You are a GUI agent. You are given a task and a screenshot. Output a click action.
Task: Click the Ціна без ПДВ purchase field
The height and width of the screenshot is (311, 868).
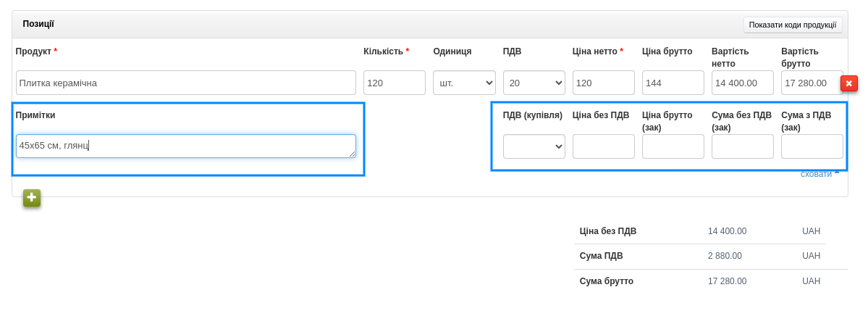pos(603,146)
